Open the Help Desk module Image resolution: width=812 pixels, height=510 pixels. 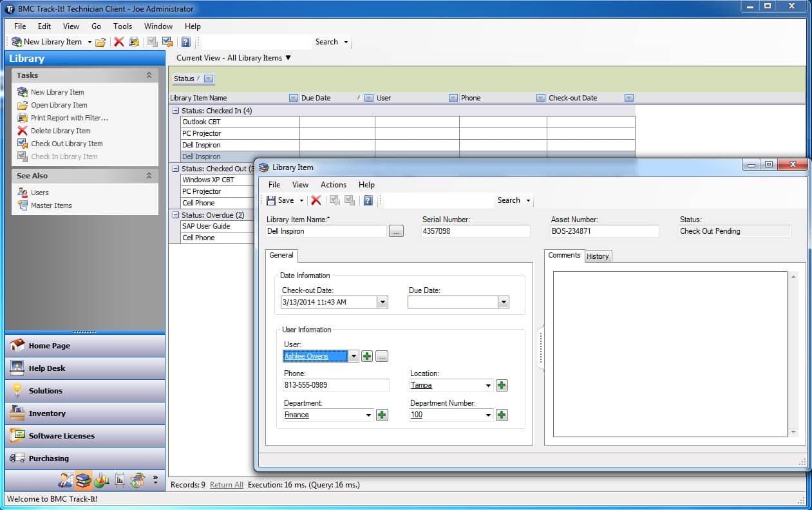pyautogui.click(x=85, y=368)
